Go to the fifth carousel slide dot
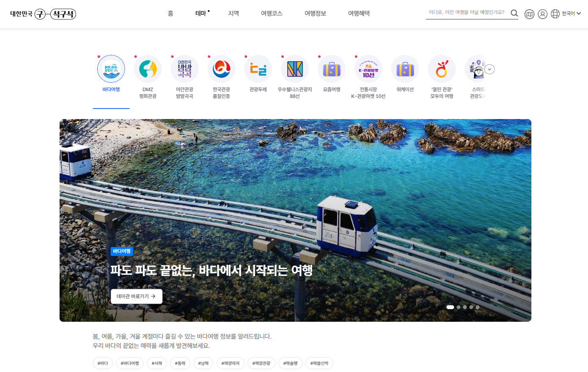The height and width of the screenshot is (372, 588). 478,307
